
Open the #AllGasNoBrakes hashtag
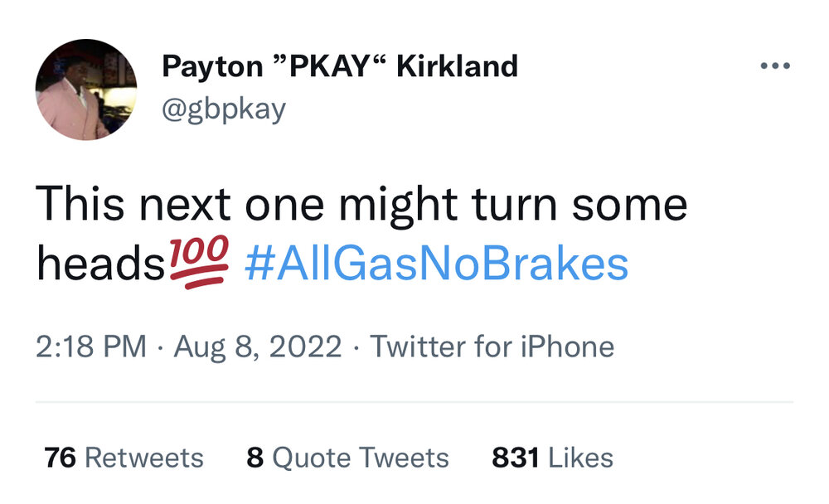[x=436, y=265]
